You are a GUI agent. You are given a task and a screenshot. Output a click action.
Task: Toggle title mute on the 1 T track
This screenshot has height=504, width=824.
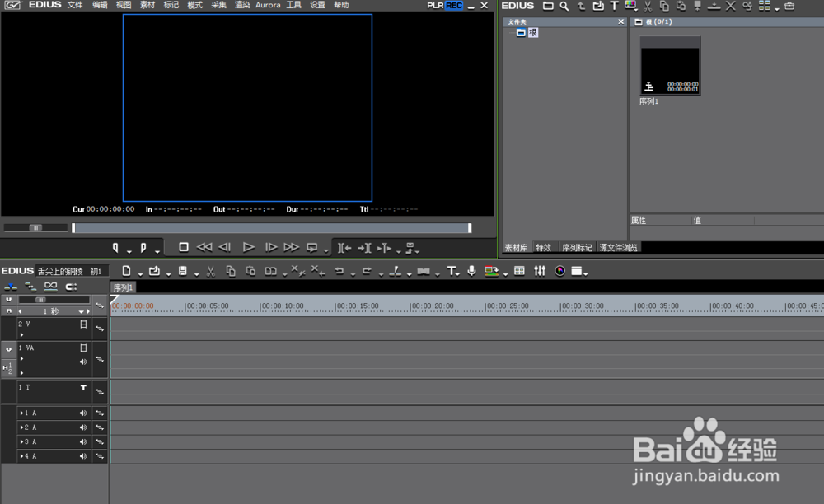[83, 388]
